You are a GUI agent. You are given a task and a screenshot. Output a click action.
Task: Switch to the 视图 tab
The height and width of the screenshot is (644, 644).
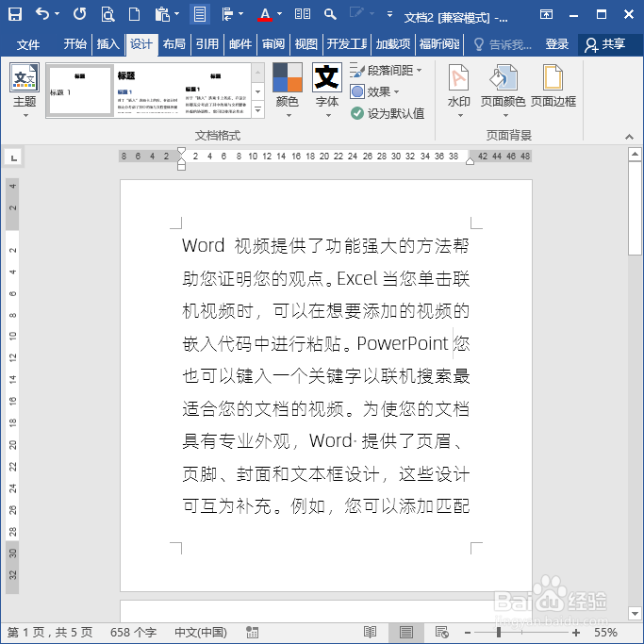(306, 44)
